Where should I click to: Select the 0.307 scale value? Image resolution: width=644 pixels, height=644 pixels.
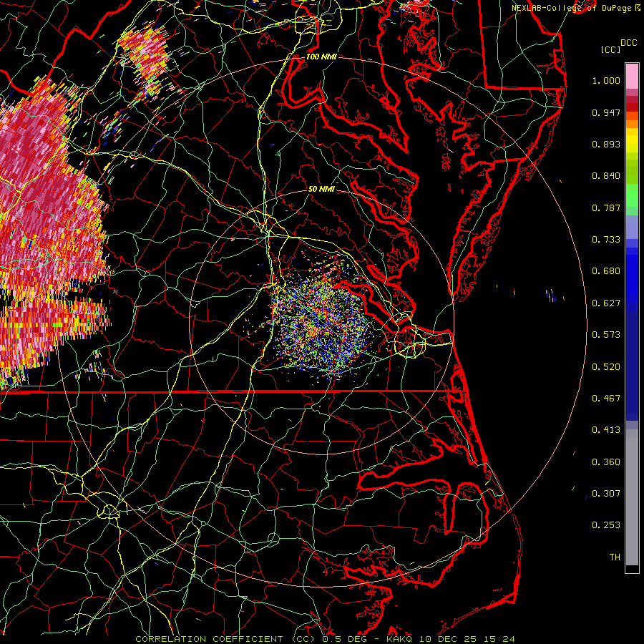click(x=606, y=494)
